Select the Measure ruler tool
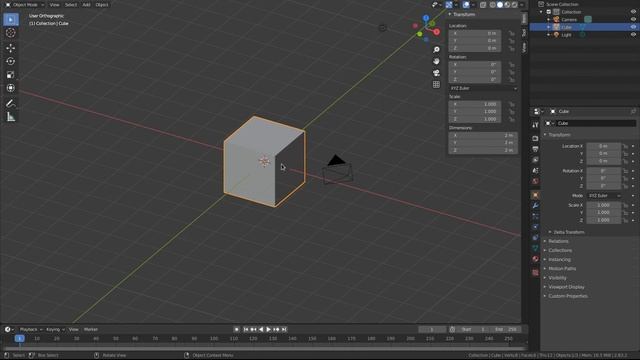 (11, 117)
